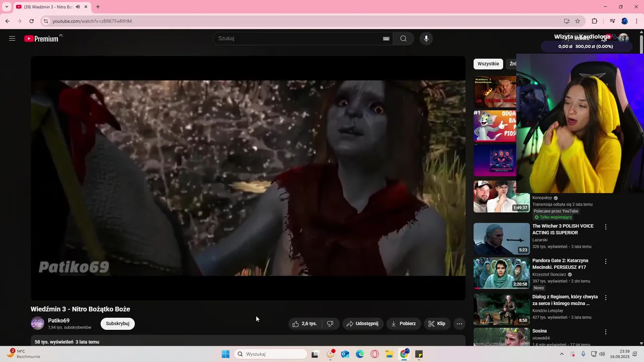Click the Chrome address bar URL
644x362 pixels.
tap(92, 21)
